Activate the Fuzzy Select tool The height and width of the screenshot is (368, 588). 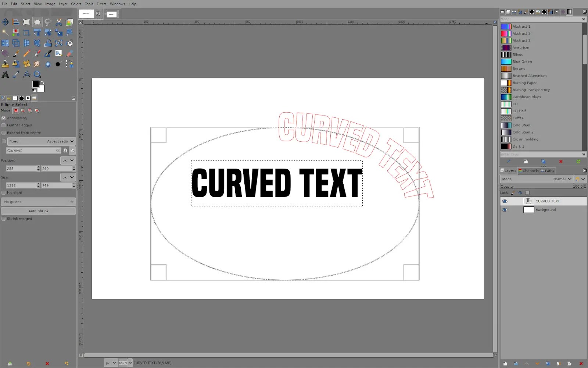5,32
